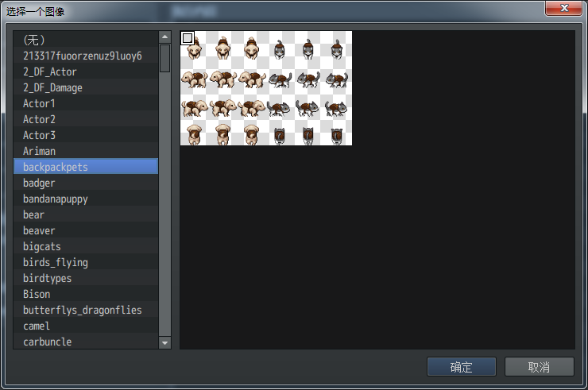Pick the Ariman image entry
Image resolution: width=588 pixels, height=390 pixels.
coord(86,151)
